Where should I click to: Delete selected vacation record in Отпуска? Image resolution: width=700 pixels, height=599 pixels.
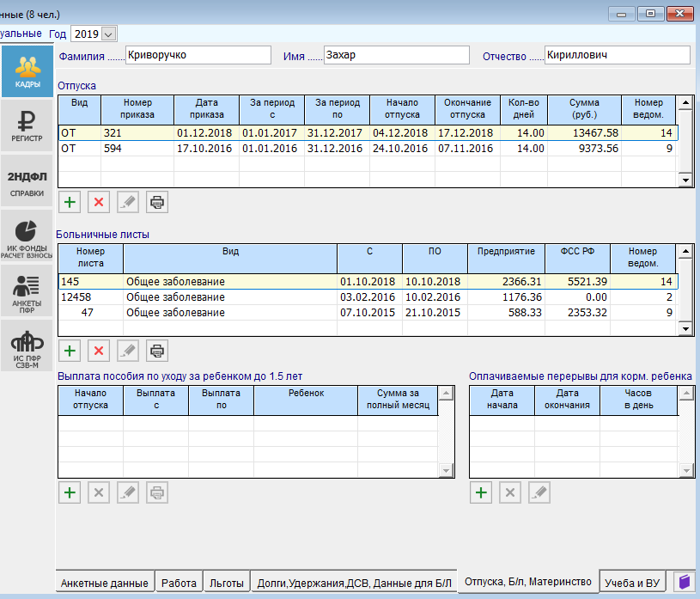pyautogui.click(x=99, y=202)
